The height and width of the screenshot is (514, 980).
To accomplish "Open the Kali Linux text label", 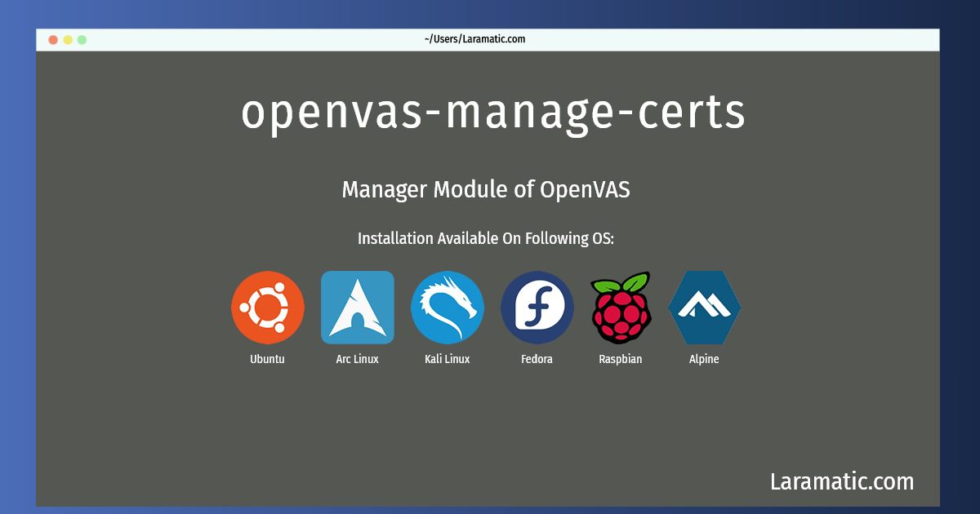I will [x=448, y=359].
